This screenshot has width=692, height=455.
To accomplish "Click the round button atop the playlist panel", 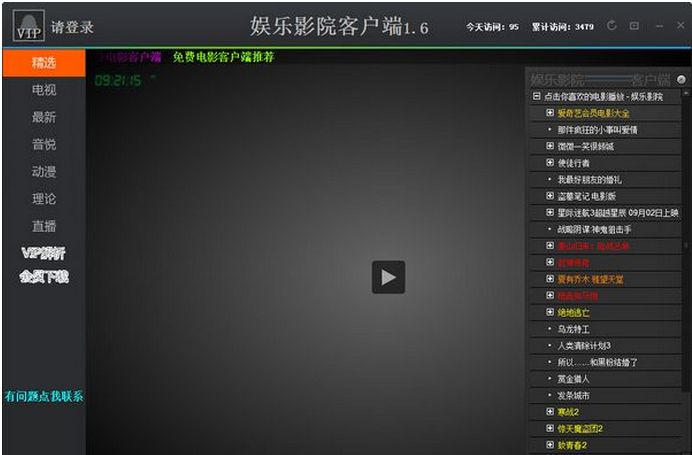I will tap(681, 79).
